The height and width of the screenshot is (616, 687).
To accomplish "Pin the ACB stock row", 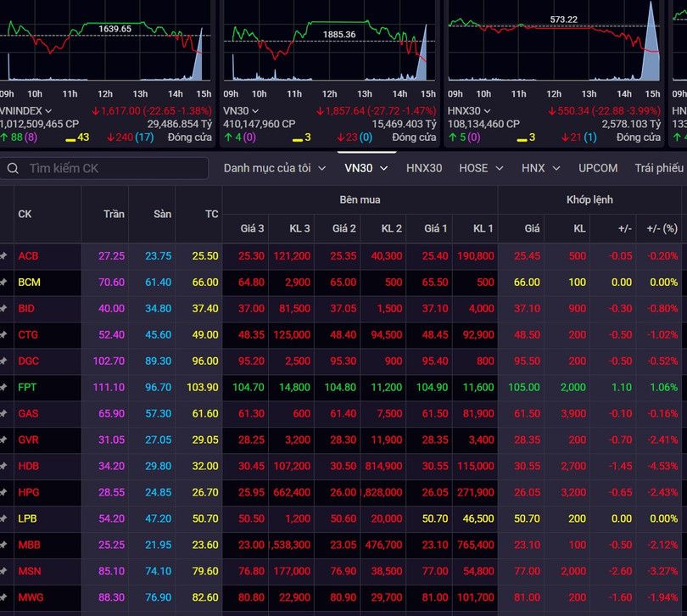I will pos(4,255).
